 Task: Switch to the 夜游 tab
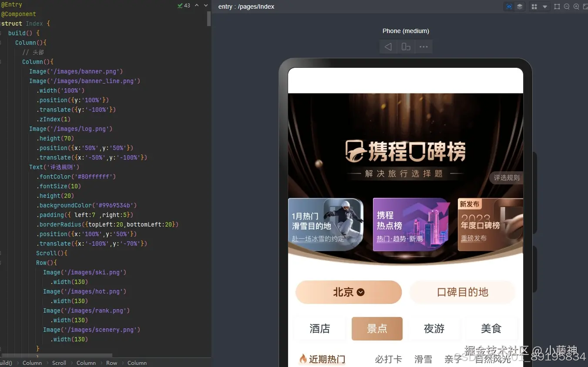(434, 329)
